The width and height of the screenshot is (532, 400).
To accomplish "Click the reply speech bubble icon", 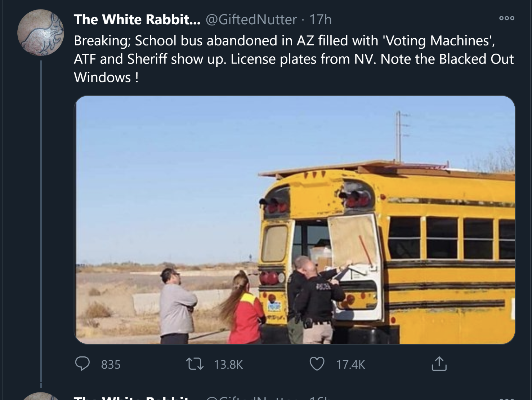I will tap(82, 364).
